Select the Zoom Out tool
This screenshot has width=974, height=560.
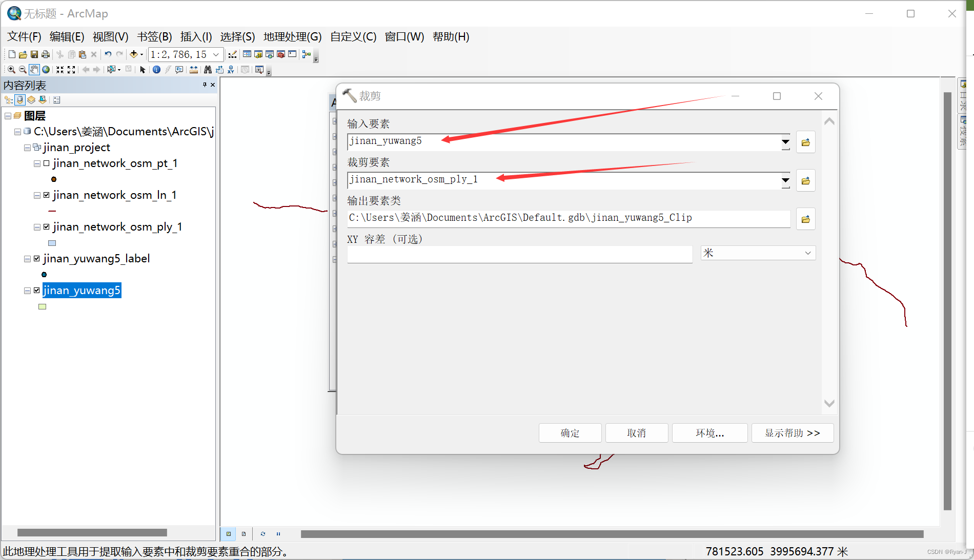[23, 70]
